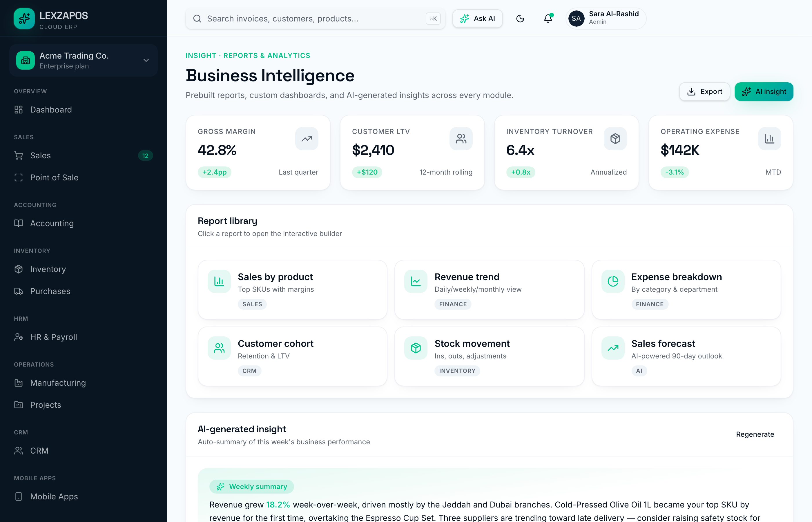Click the SALES tag on Sales by product
Viewport: 812px width, 522px height.
(252, 304)
